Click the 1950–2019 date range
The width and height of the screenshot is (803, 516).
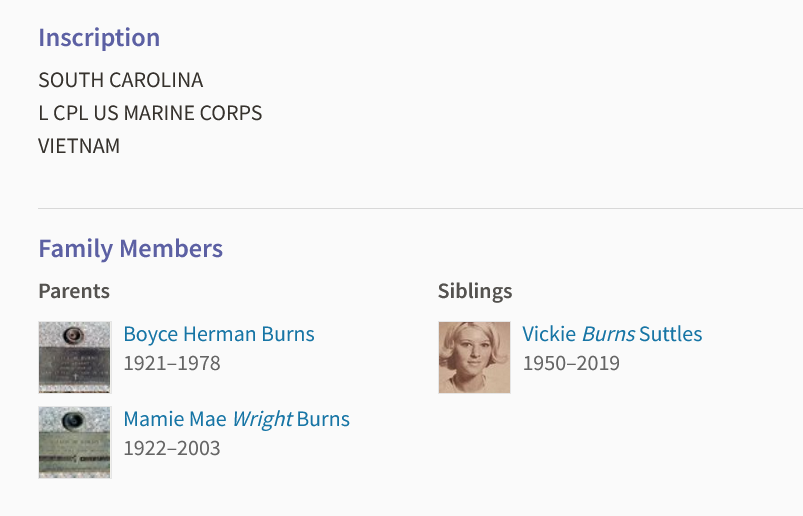click(571, 363)
